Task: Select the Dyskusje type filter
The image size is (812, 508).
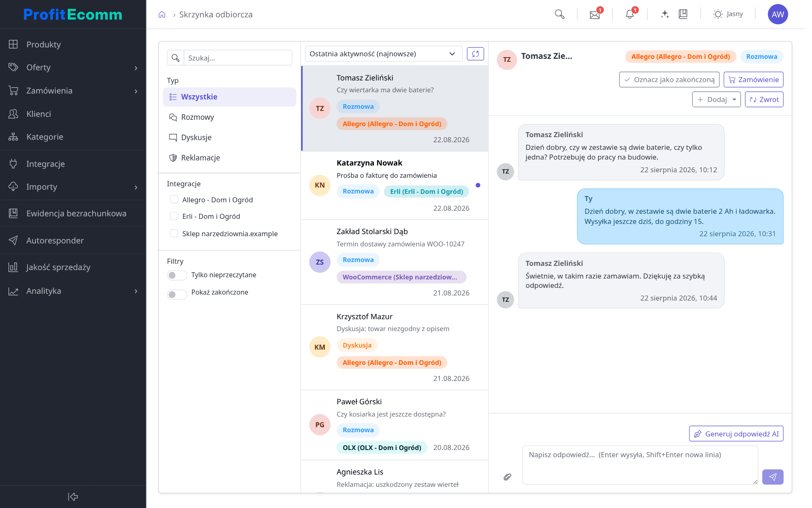Action: (229, 138)
